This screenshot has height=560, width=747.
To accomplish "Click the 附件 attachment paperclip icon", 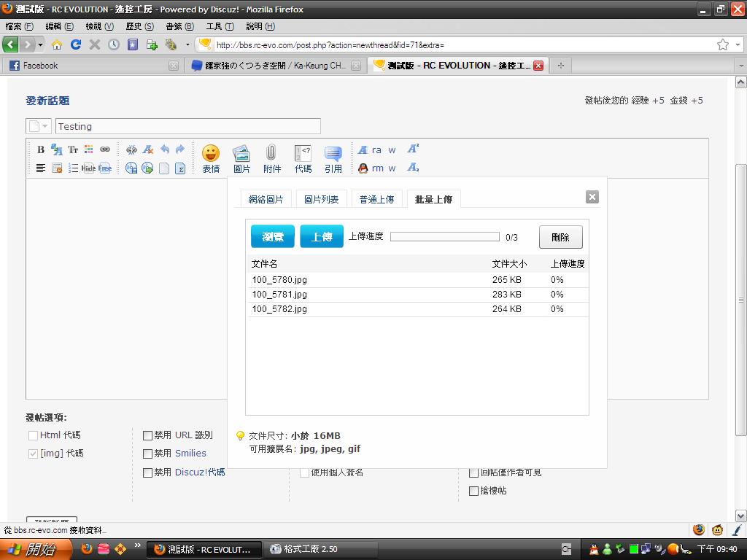I will 271,158.
